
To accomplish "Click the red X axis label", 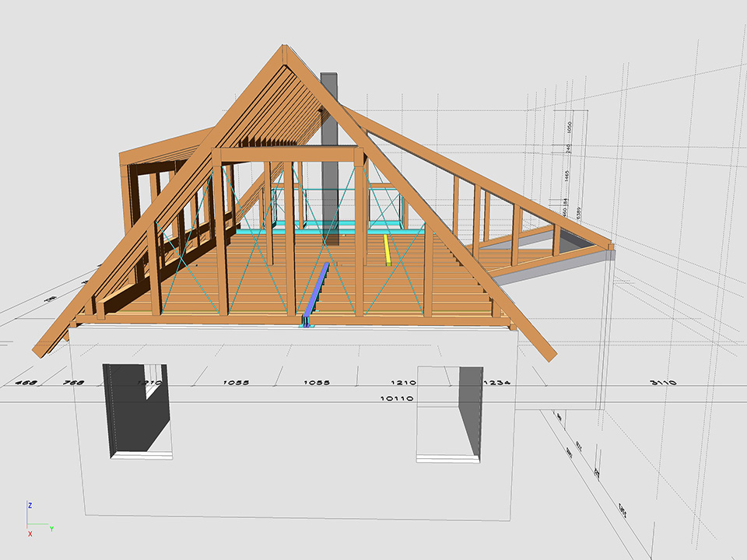I will tap(30, 534).
